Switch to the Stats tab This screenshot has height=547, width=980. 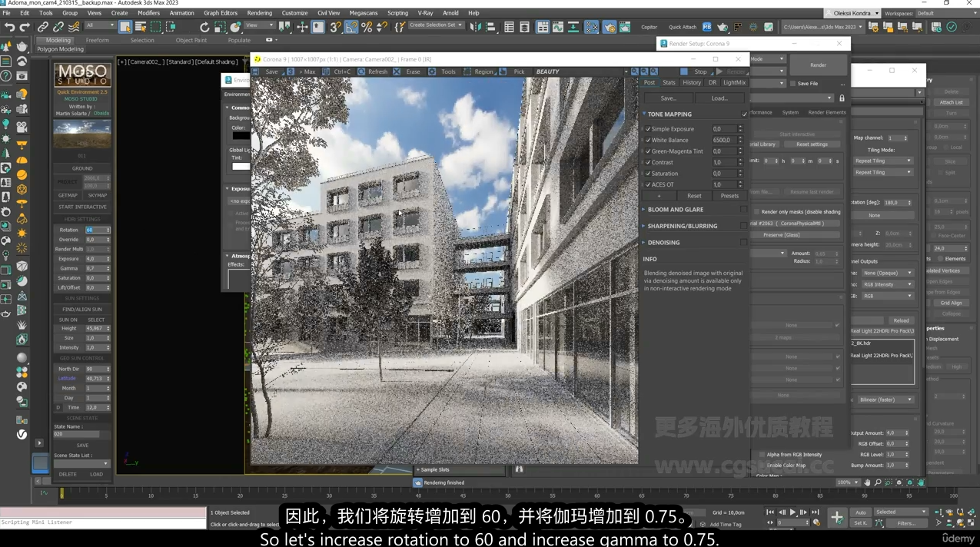click(x=669, y=83)
